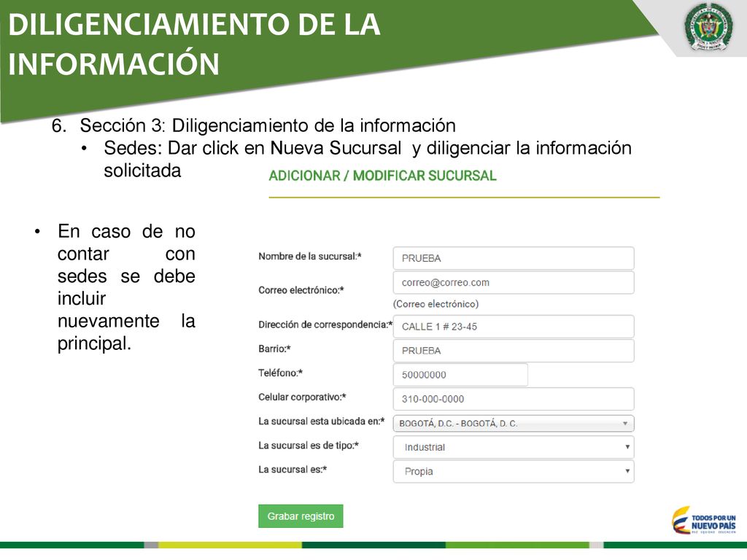Image resolution: width=747 pixels, height=560 pixels.
Task: Open the 'La sucursal esta ubicada en' dropdown
Action: (x=514, y=424)
